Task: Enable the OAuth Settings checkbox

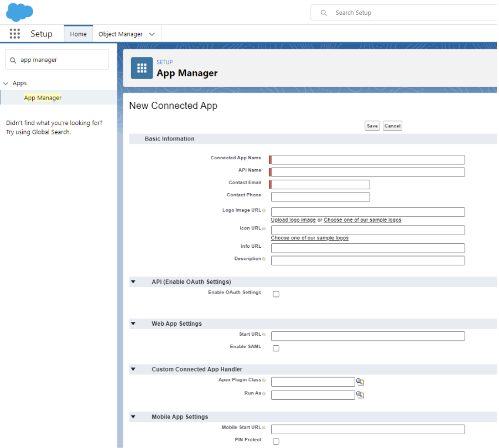Action: tap(276, 294)
